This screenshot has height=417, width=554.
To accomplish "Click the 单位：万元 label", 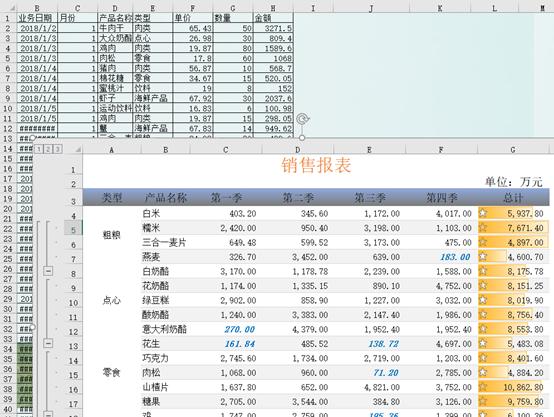I will 513,182.
